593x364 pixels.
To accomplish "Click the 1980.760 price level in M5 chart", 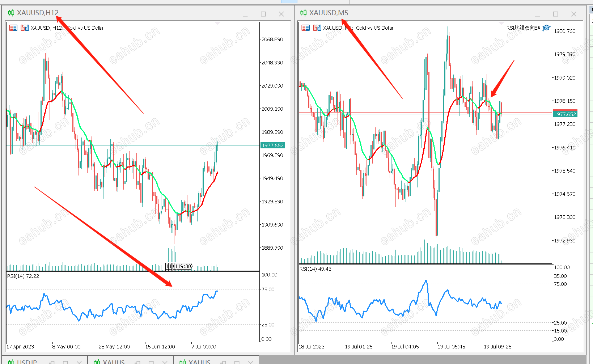I will 565,31.
